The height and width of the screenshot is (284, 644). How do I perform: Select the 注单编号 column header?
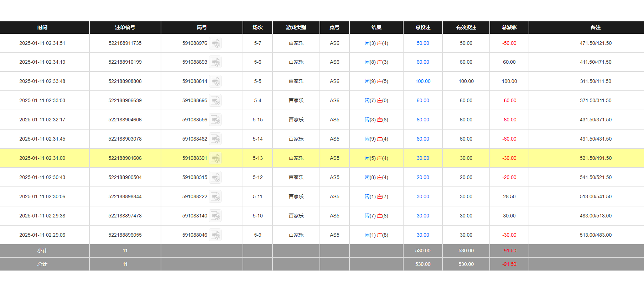point(125,27)
